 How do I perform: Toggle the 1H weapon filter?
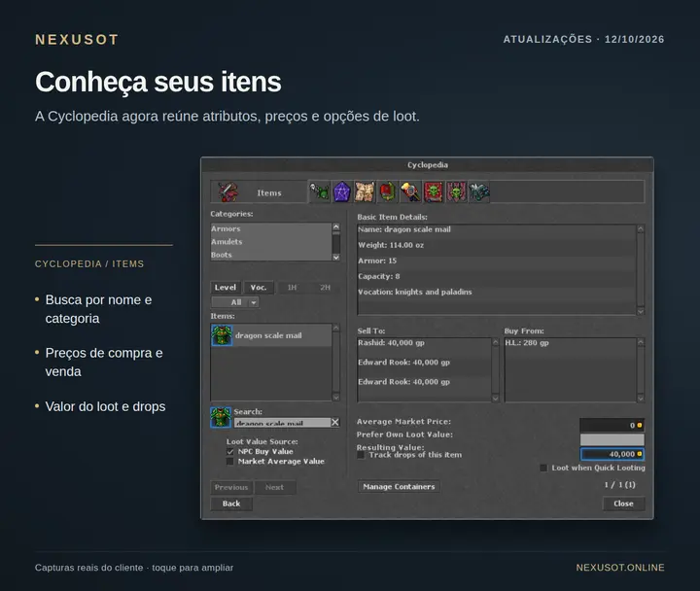pyautogui.click(x=292, y=288)
